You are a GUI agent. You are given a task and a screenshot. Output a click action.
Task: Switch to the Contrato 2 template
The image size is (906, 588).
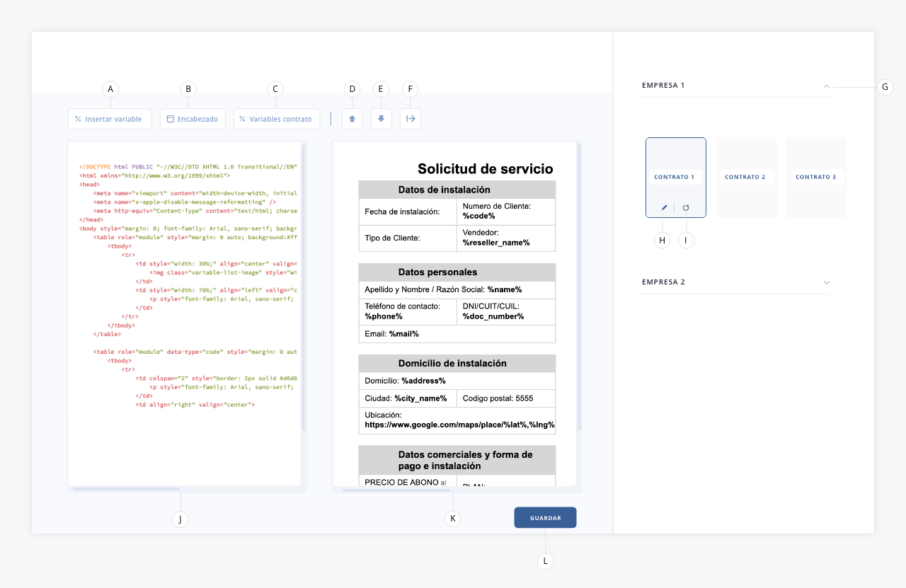pos(746,177)
